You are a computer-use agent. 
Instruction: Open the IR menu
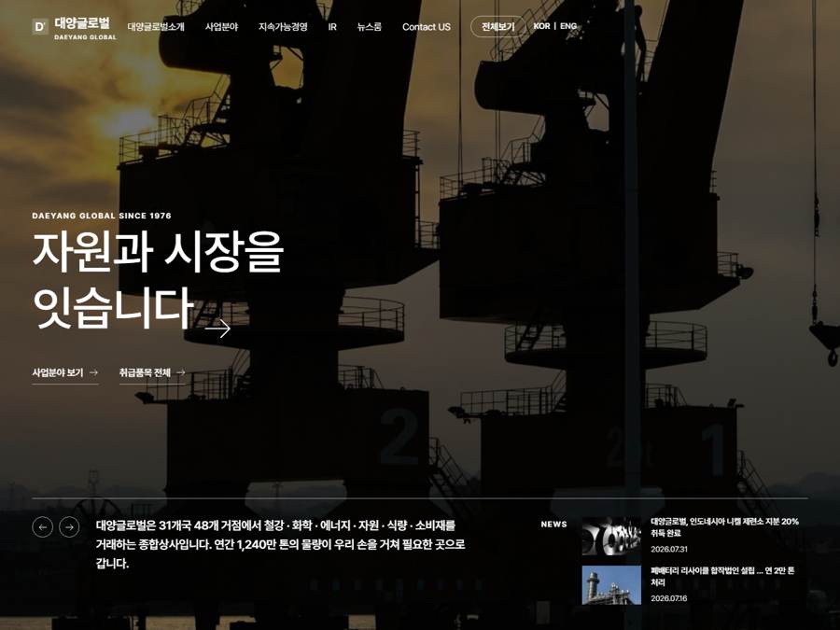point(332,27)
